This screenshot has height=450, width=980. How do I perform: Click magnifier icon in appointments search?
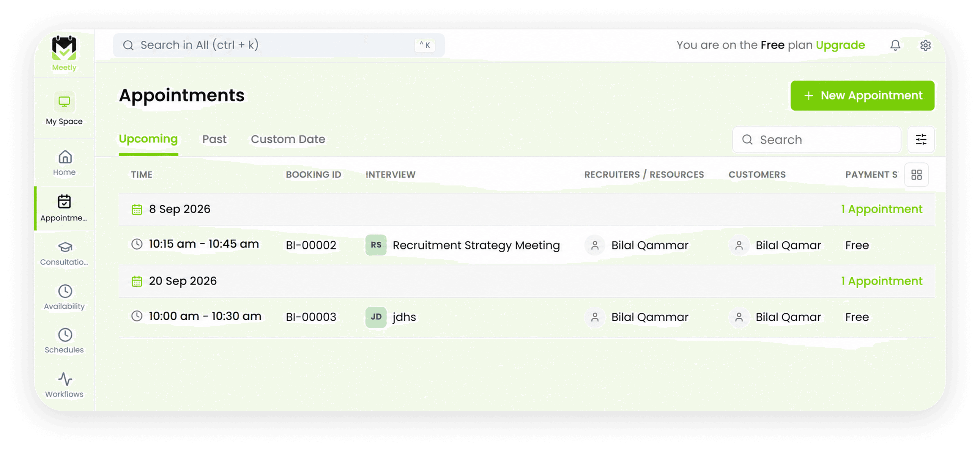click(747, 140)
